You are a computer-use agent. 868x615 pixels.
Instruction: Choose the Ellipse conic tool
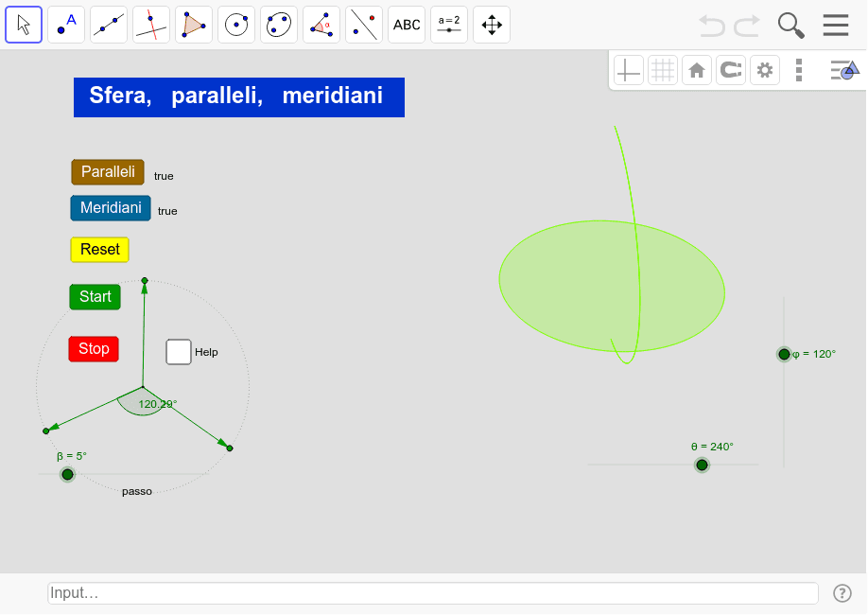coord(279,25)
